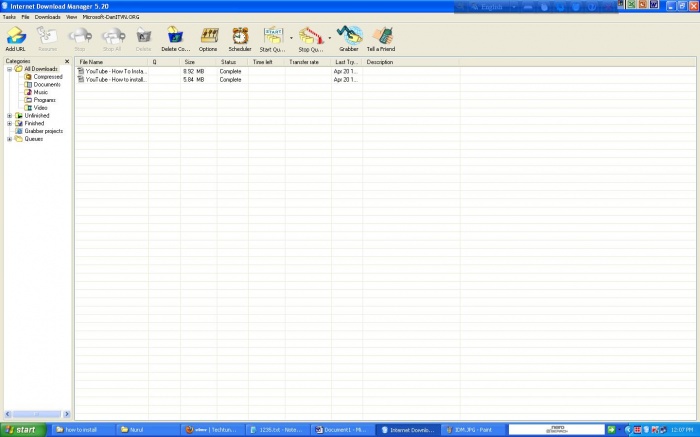Click Complete status of the 8.92 MB file

coord(230,71)
